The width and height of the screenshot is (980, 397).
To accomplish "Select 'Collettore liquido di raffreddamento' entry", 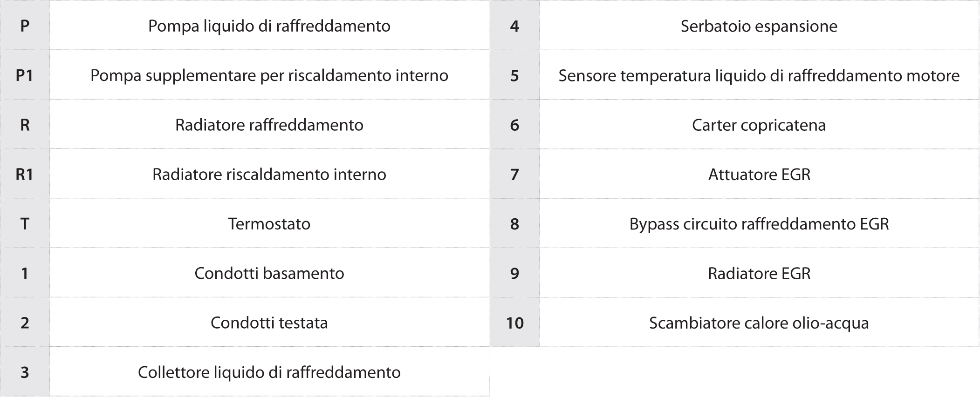I will tap(269, 372).
